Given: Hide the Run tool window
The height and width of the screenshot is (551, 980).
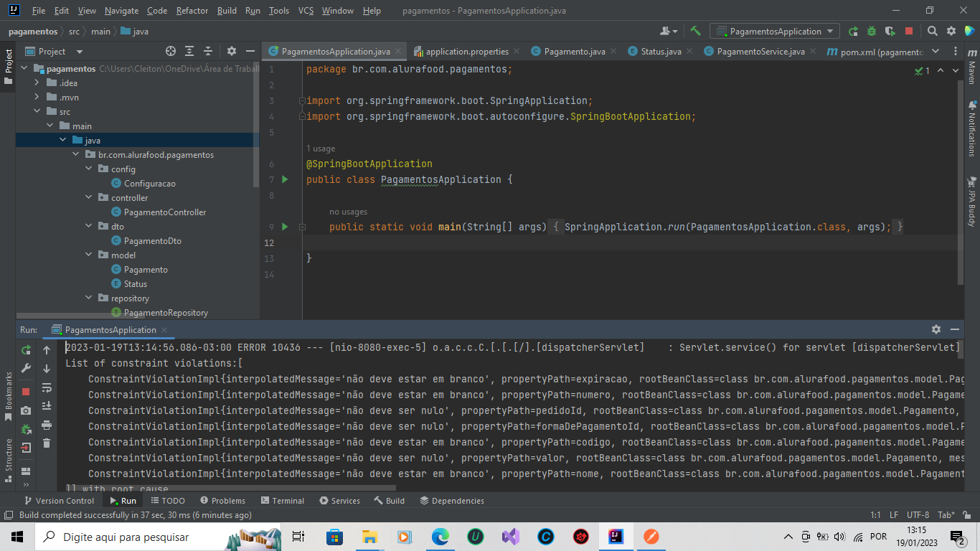Looking at the screenshot, I should (x=954, y=329).
